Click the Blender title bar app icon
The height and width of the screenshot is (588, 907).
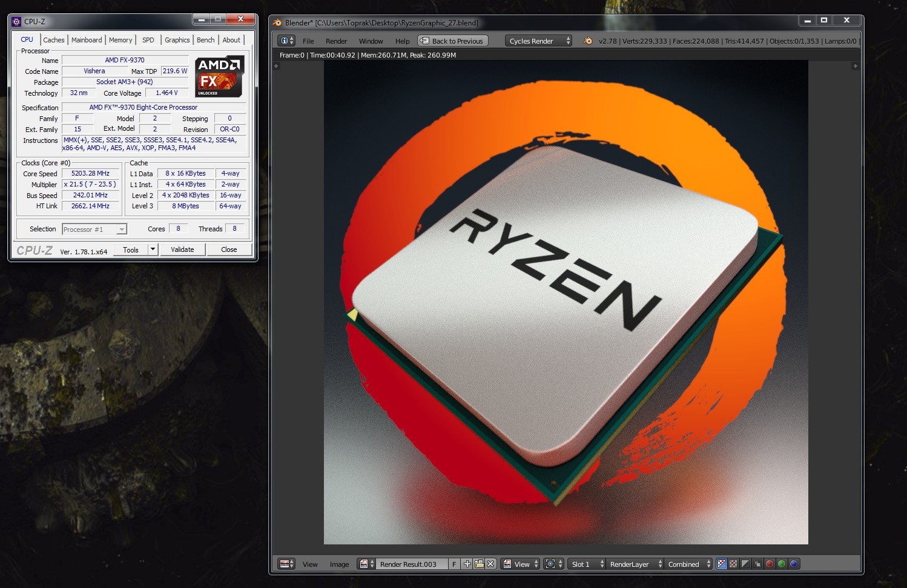[x=277, y=22]
